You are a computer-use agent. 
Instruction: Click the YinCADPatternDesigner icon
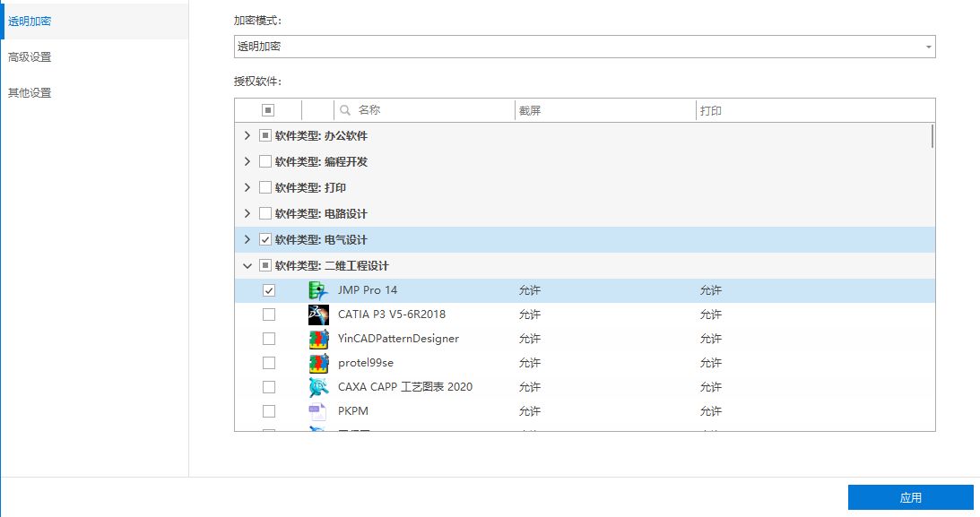[x=318, y=339]
